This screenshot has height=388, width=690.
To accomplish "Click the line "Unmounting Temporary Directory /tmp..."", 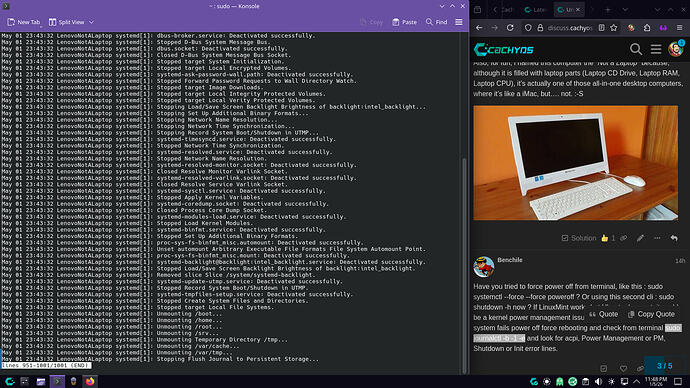I will tap(222, 340).
